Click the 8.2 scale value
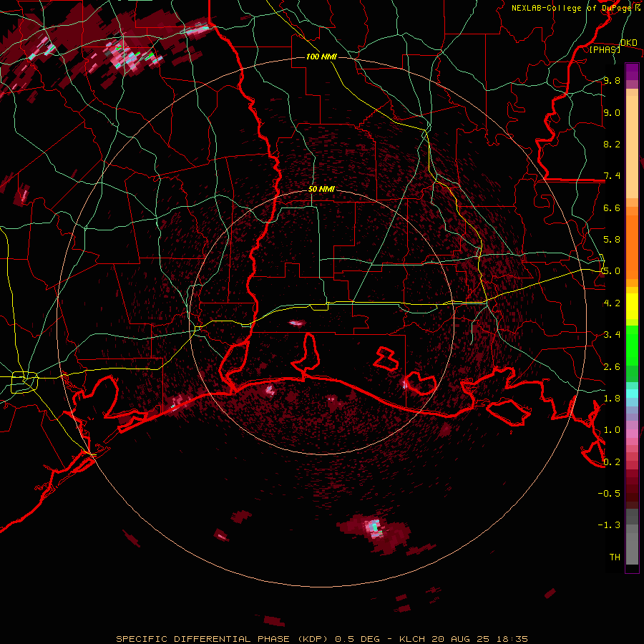 612,144
